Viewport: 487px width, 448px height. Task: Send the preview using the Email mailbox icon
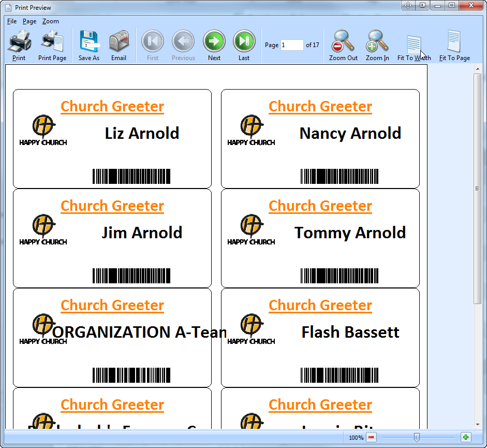[x=119, y=41]
